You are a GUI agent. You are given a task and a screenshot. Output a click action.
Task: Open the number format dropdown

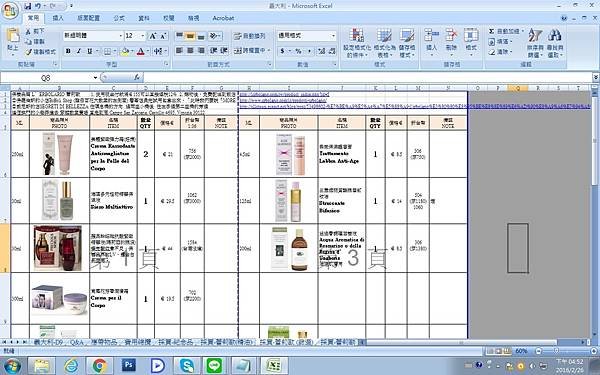click(333, 36)
